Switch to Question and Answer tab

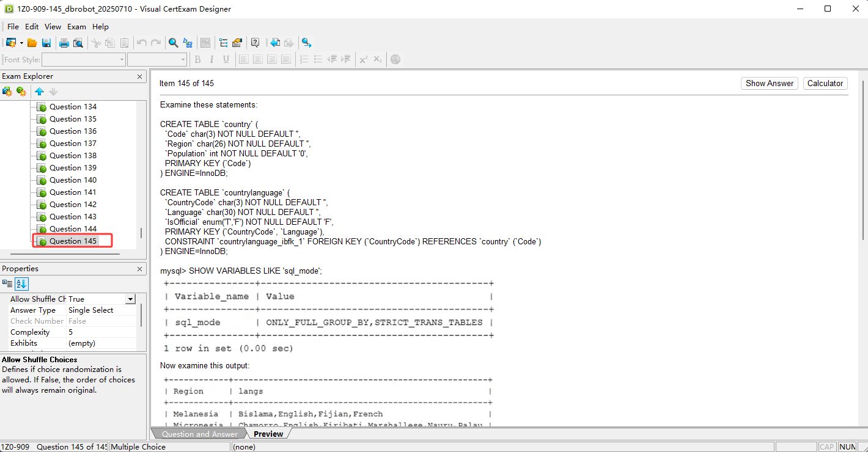[x=199, y=434]
